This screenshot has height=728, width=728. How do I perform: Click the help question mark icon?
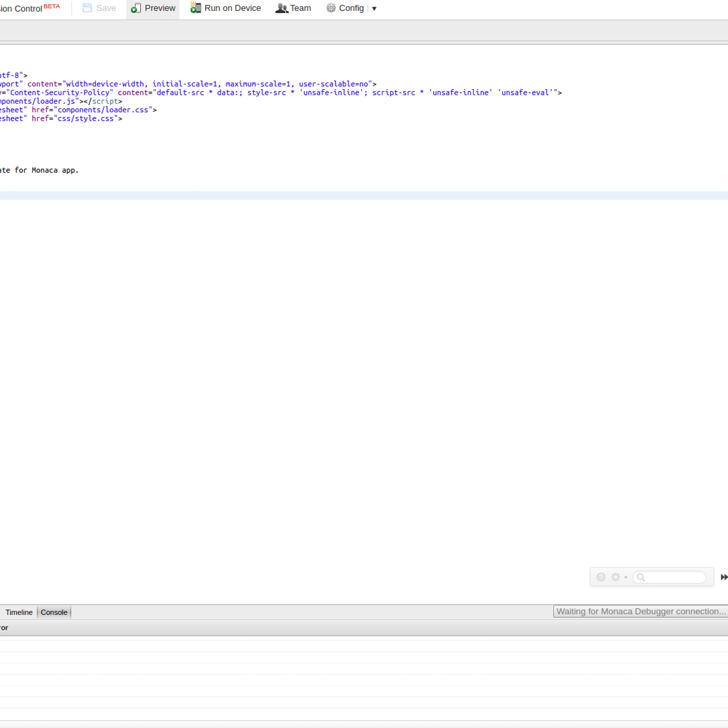[x=601, y=577]
